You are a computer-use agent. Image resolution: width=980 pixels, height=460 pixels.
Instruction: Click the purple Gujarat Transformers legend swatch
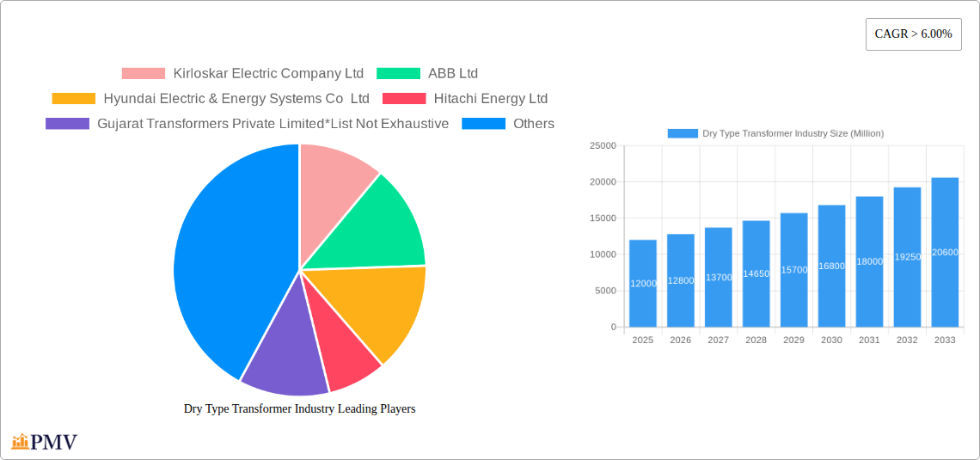pos(68,124)
